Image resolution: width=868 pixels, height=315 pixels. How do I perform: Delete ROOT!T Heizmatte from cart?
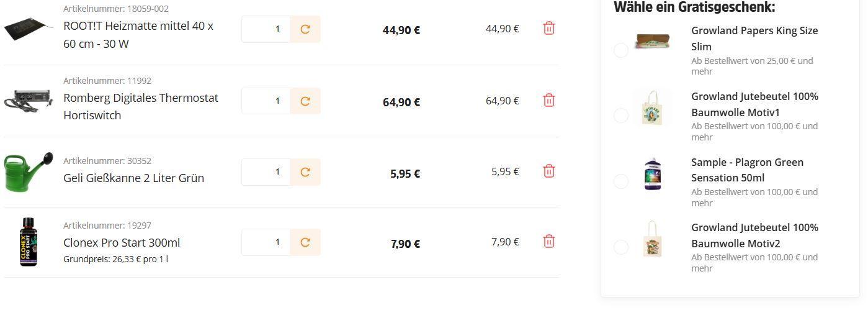pyautogui.click(x=548, y=29)
